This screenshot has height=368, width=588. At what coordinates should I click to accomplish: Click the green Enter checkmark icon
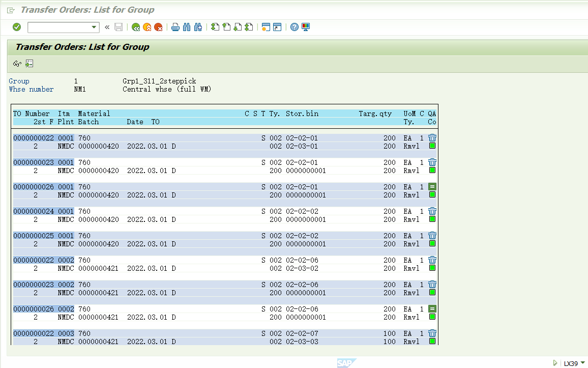(16, 27)
